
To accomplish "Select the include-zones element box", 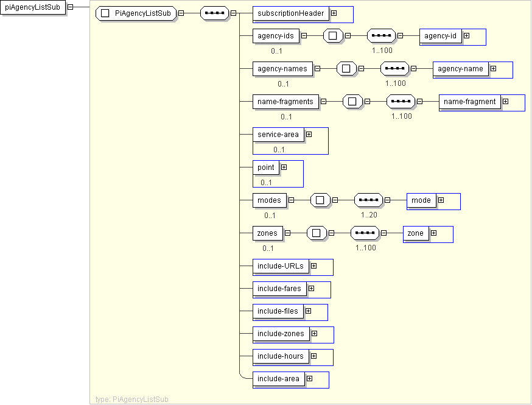I will click(281, 334).
